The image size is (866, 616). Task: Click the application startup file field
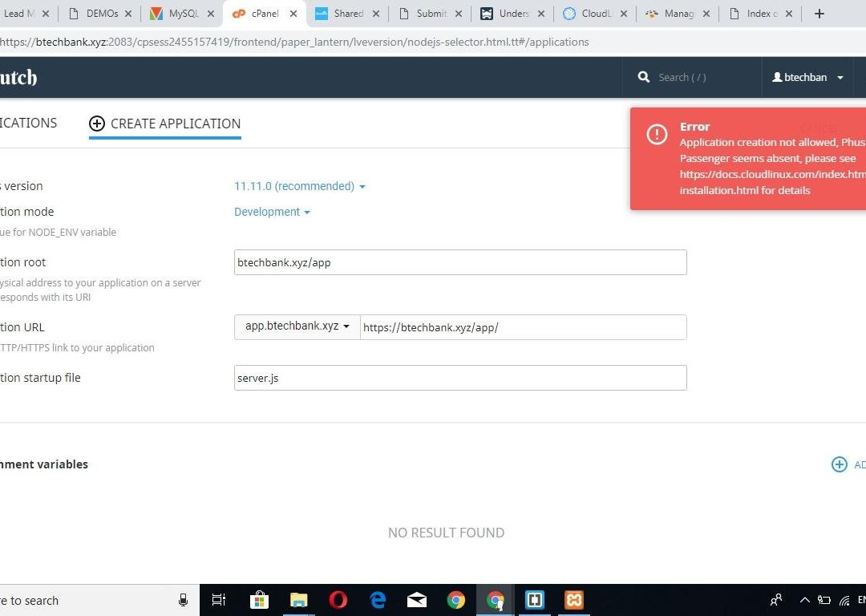tap(460, 378)
